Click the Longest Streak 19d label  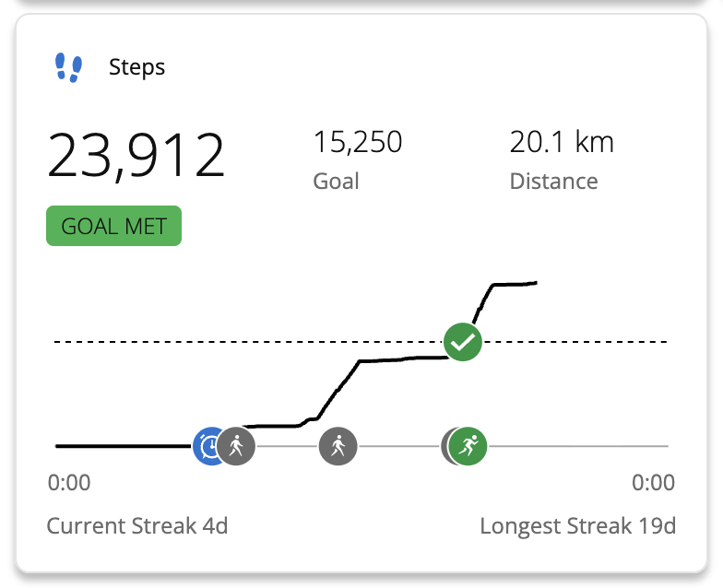[577, 526]
